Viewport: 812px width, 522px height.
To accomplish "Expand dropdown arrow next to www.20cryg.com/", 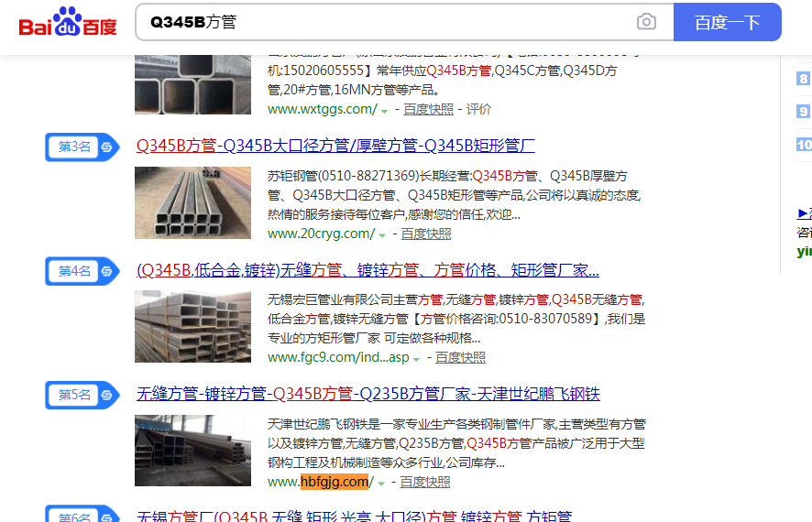I will point(382,235).
